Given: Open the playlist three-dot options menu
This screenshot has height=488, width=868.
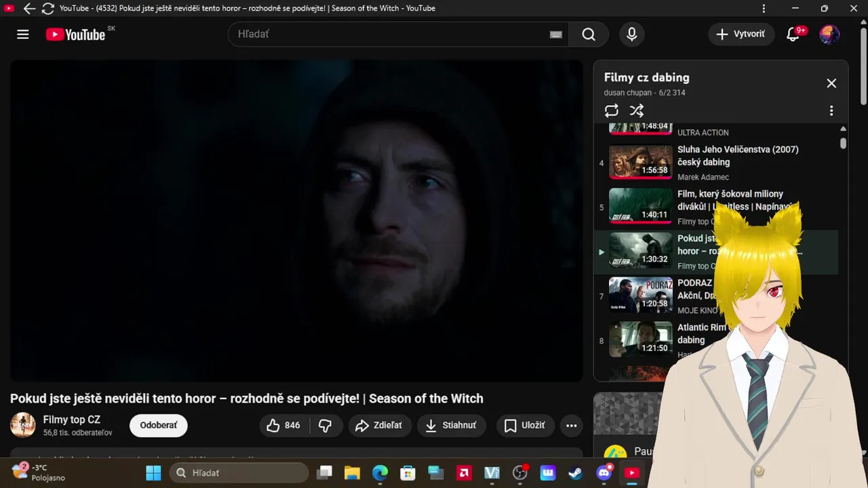Looking at the screenshot, I should [831, 110].
